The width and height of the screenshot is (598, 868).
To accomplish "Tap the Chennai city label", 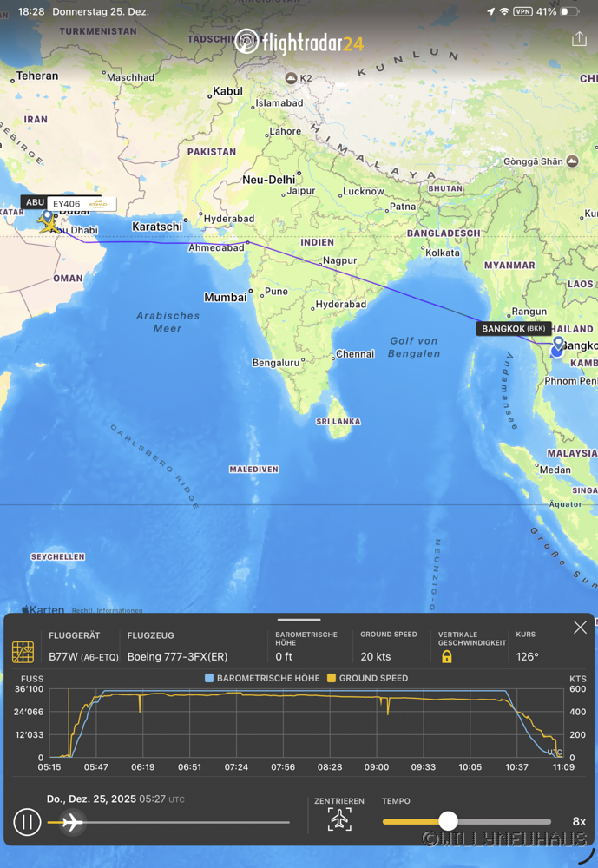I will pyautogui.click(x=355, y=354).
